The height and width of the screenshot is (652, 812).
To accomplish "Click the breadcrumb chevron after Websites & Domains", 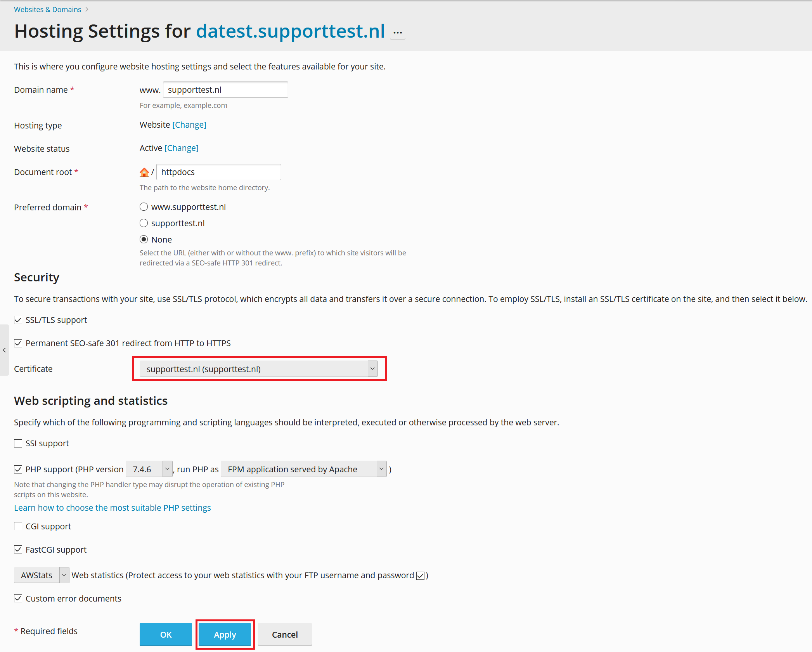I will (x=87, y=9).
